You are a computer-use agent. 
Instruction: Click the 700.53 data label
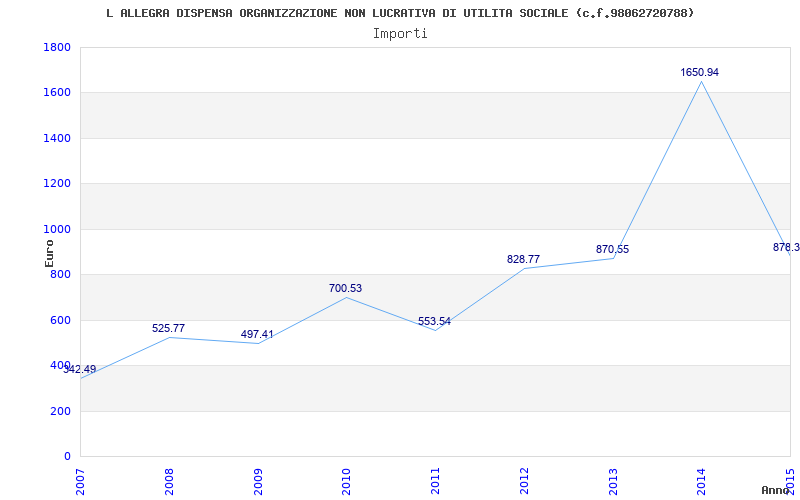click(345, 288)
